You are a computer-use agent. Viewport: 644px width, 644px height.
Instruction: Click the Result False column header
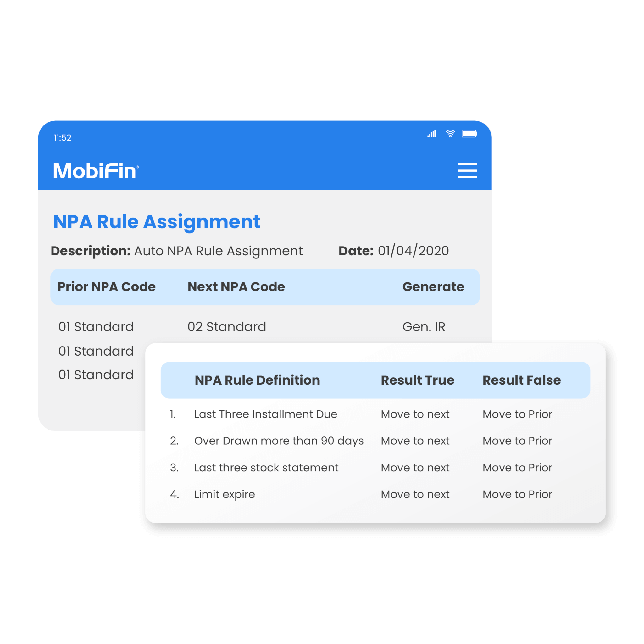[522, 380]
